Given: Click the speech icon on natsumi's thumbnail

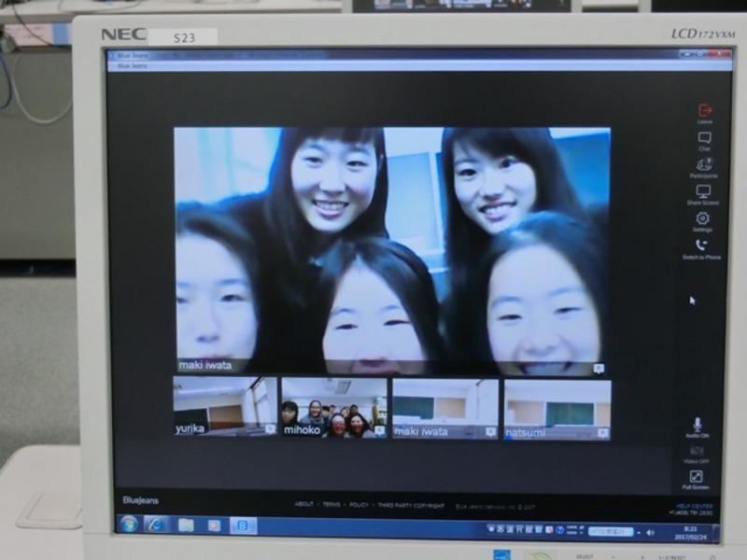Looking at the screenshot, I should click(x=603, y=433).
